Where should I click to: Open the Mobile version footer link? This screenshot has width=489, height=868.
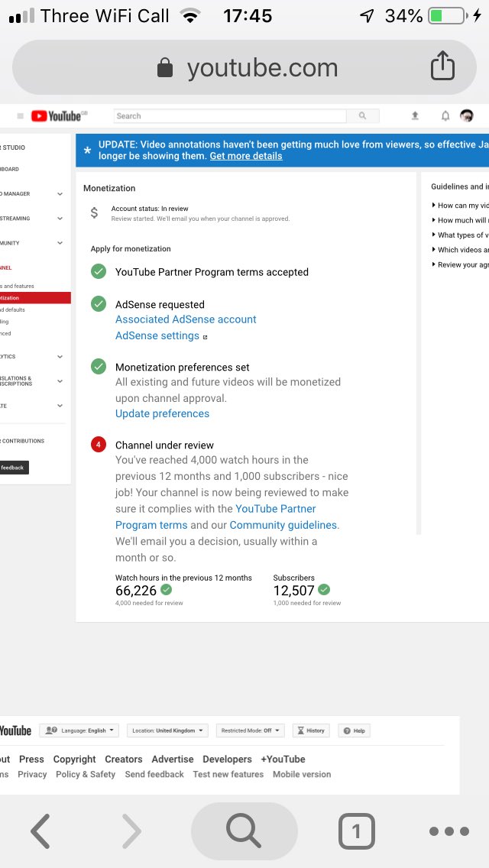(x=302, y=775)
